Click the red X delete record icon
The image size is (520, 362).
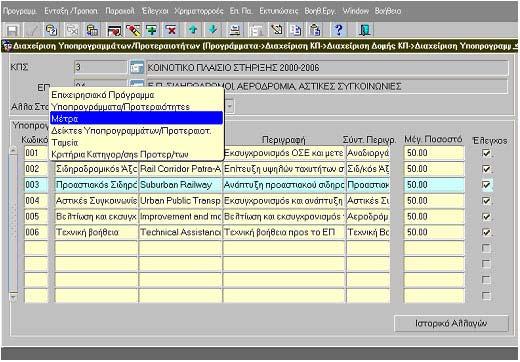pos(171,30)
